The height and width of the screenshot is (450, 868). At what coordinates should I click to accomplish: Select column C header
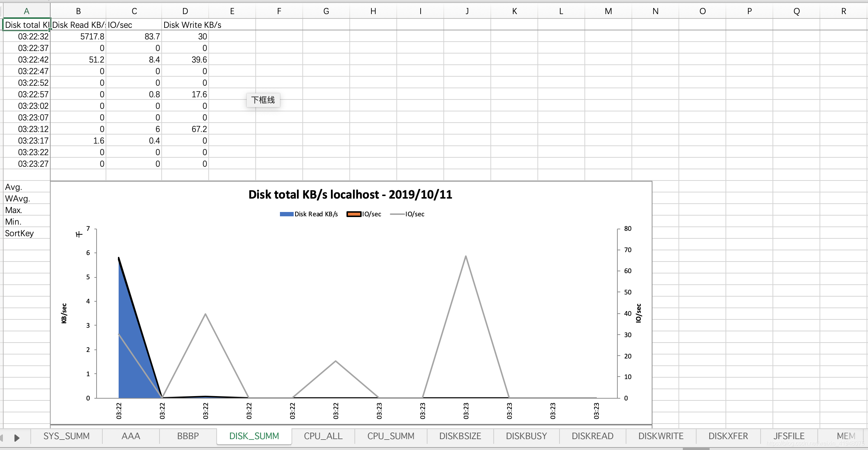pos(134,11)
